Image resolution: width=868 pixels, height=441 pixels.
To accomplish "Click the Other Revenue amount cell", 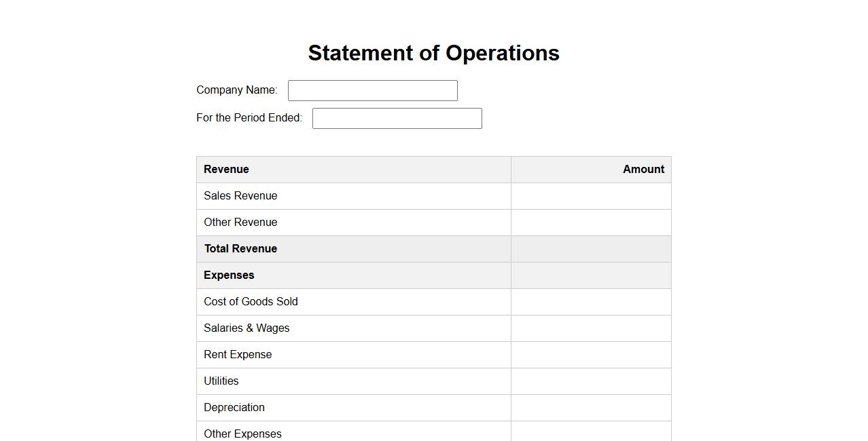I will 591,223.
